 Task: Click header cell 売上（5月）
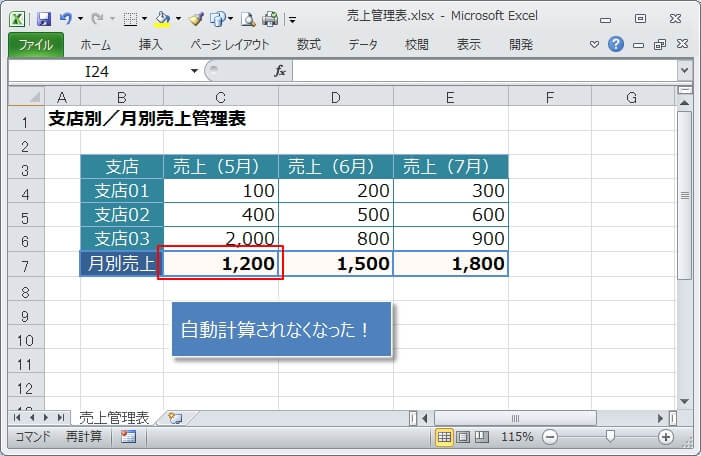221,167
